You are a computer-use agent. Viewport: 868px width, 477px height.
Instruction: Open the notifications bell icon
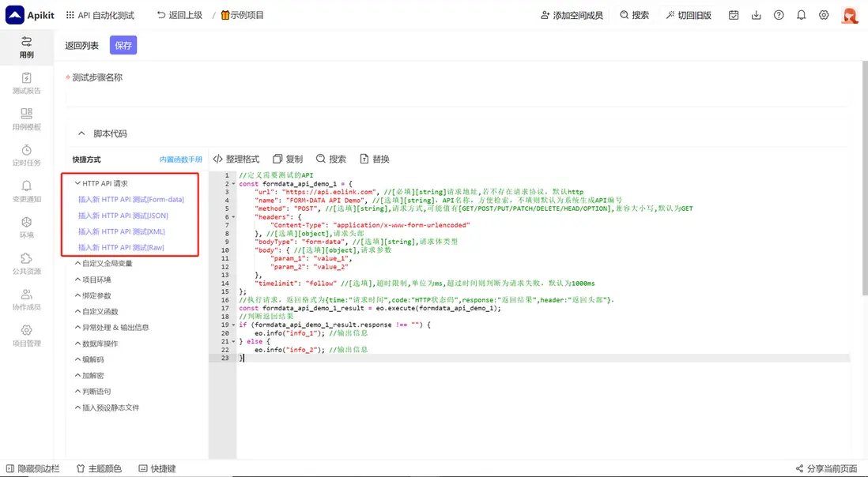coord(801,15)
